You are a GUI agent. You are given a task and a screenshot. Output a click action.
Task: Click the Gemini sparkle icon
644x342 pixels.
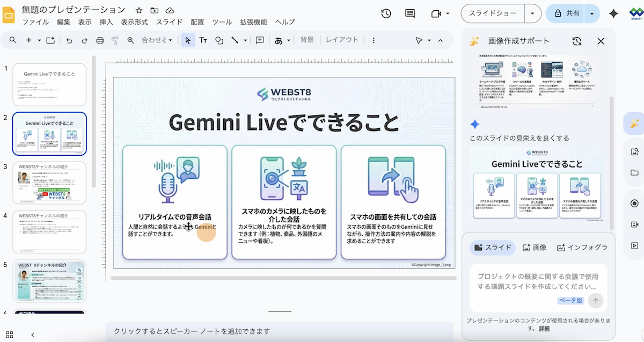pos(613,13)
